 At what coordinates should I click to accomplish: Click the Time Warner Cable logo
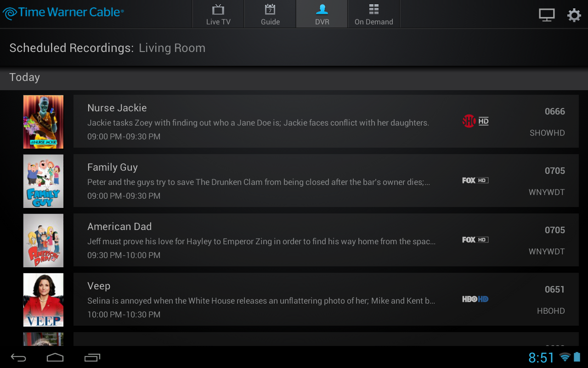[63, 12]
